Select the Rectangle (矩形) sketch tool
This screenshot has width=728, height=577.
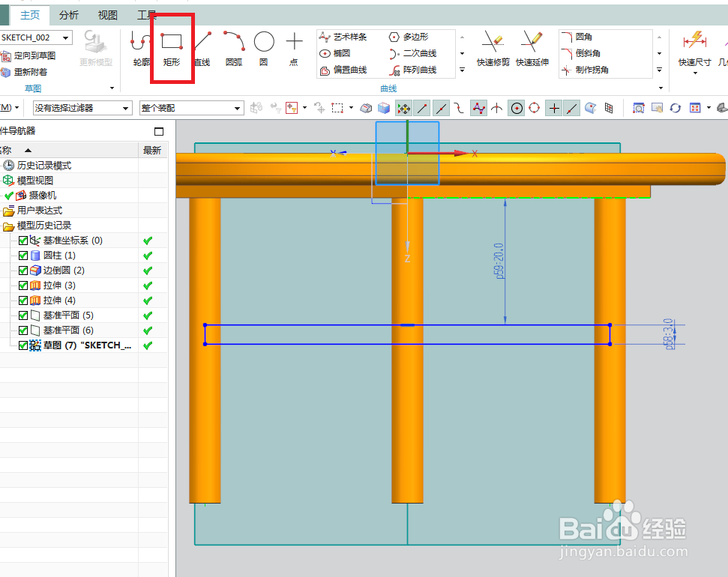point(172,49)
